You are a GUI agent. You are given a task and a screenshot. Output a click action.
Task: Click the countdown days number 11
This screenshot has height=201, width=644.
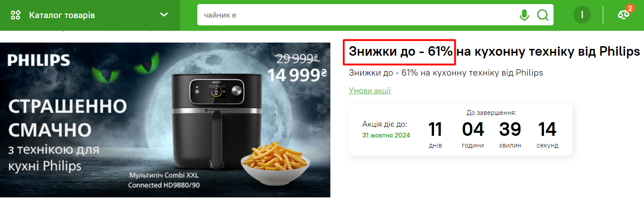pyautogui.click(x=435, y=129)
